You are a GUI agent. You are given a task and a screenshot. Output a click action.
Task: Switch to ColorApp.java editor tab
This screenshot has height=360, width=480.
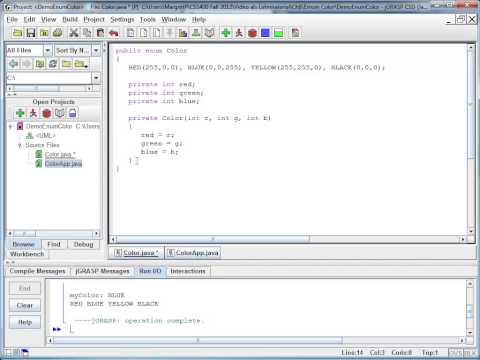click(193, 253)
